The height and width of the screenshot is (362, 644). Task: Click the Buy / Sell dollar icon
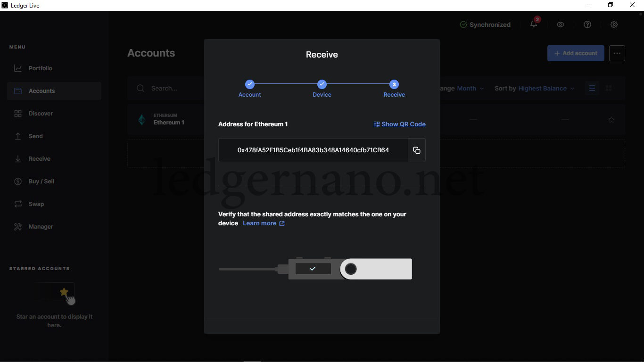18,181
